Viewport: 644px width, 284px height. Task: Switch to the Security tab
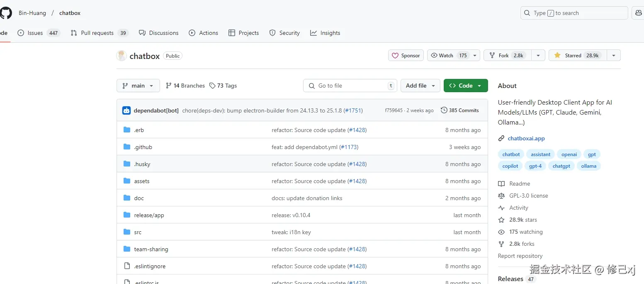[284, 33]
